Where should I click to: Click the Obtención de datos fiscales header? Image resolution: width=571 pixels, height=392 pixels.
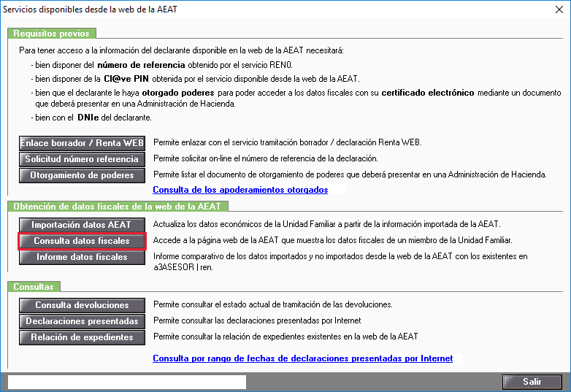click(118, 207)
